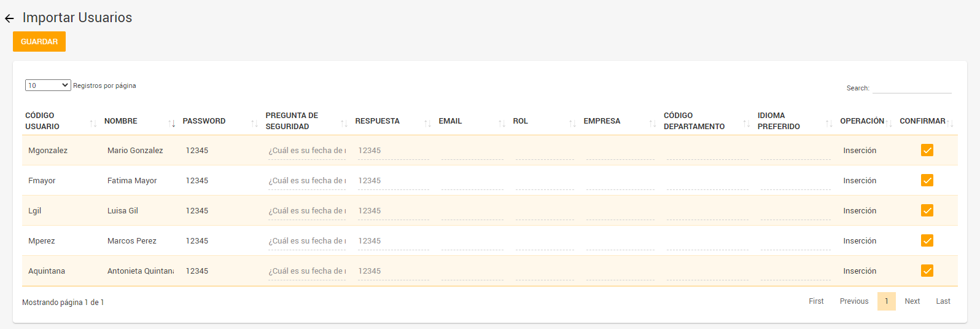Screen dimensions: 980x329
Task: Sort by the EMAIL column
Action: (x=473, y=121)
